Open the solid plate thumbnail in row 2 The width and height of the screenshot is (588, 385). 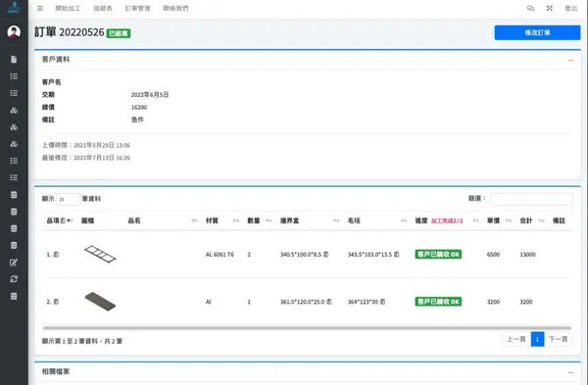coord(100,302)
